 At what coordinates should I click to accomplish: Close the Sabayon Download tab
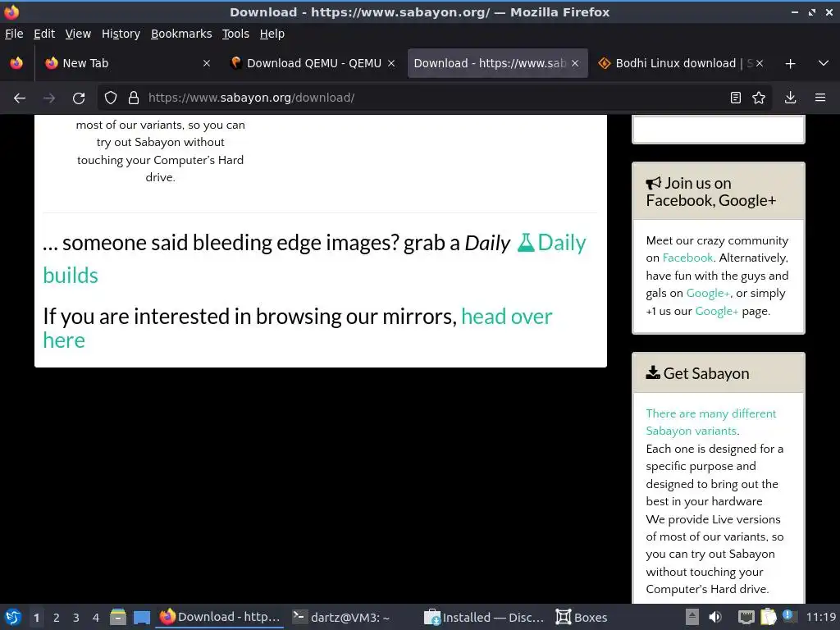pyautogui.click(x=575, y=63)
